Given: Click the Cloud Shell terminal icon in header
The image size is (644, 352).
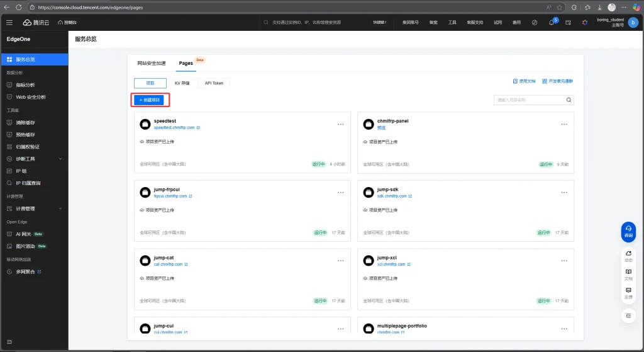Looking at the screenshot, I should 568,23.
